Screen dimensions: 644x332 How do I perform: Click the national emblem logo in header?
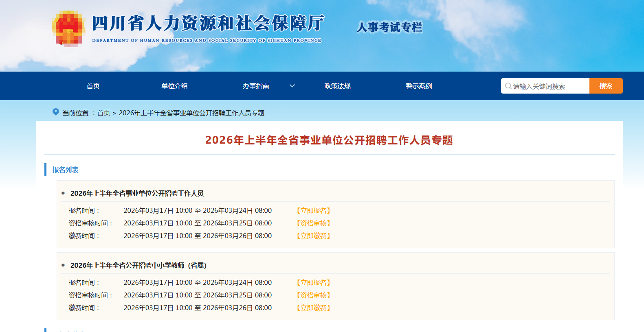pyautogui.click(x=68, y=28)
